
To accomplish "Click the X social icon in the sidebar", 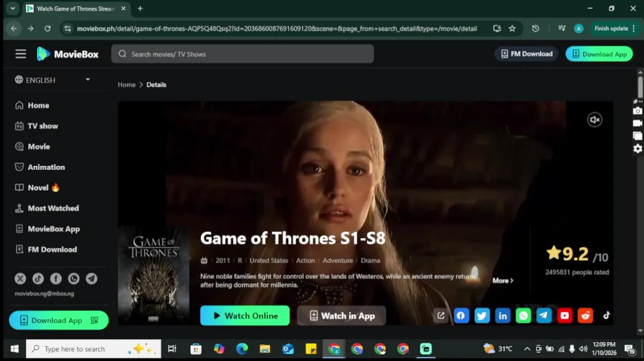I will tap(20, 278).
